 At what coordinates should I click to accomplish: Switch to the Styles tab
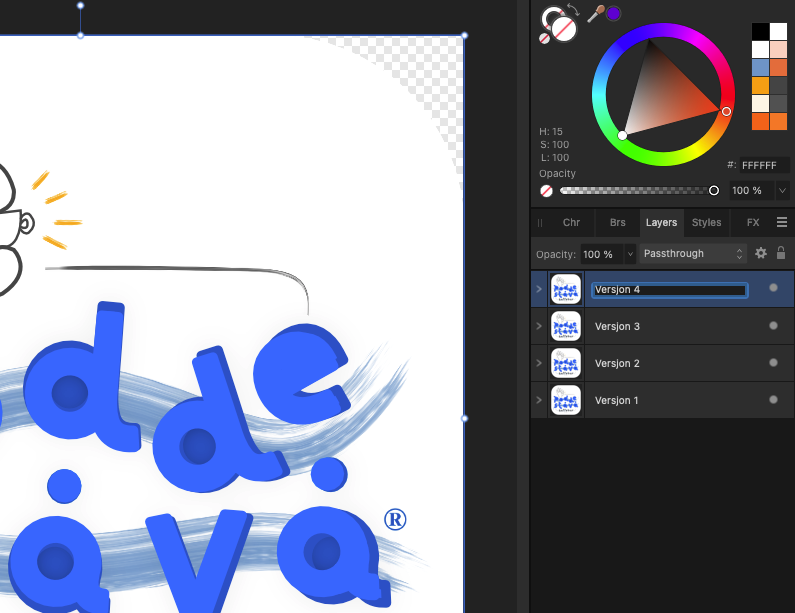point(706,222)
